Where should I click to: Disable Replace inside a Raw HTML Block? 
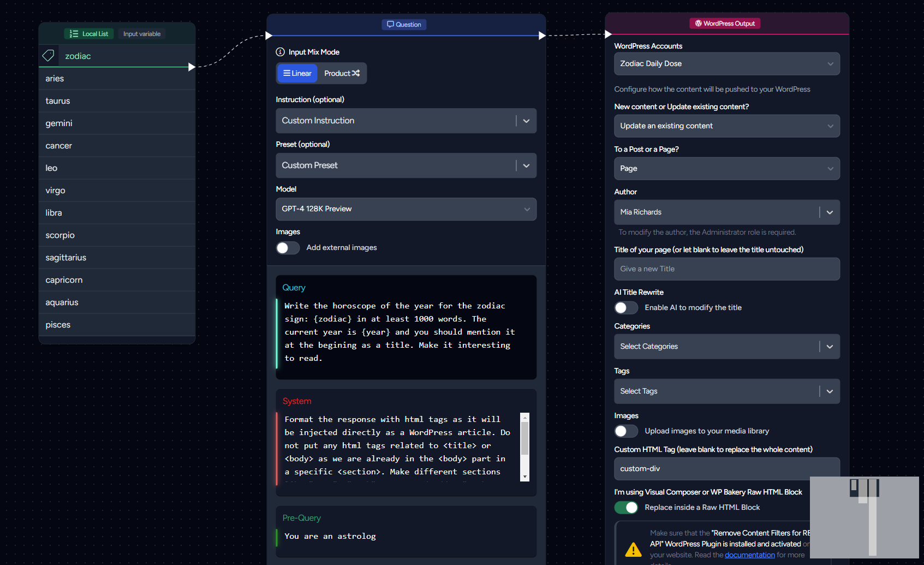point(626,508)
